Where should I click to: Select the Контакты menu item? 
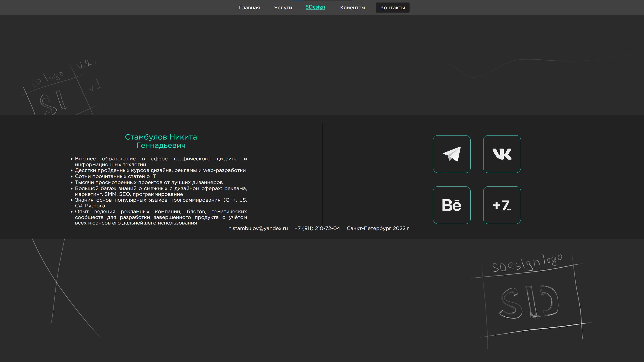point(392,8)
